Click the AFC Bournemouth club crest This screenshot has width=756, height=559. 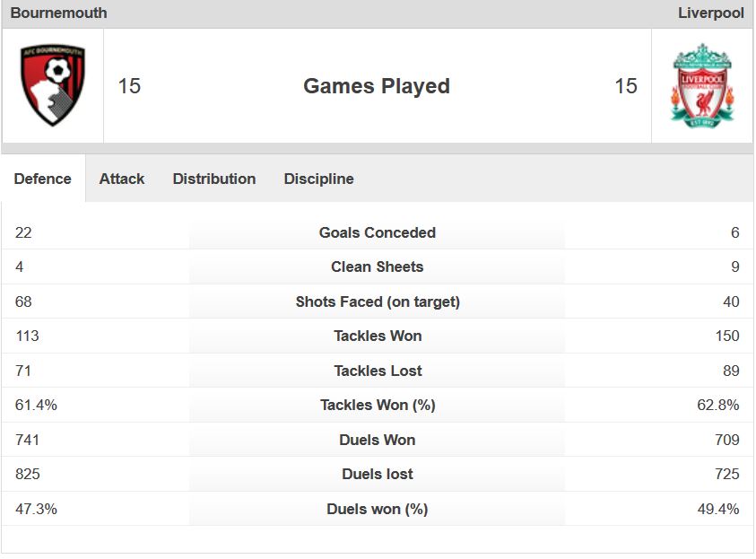[x=53, y=86]
